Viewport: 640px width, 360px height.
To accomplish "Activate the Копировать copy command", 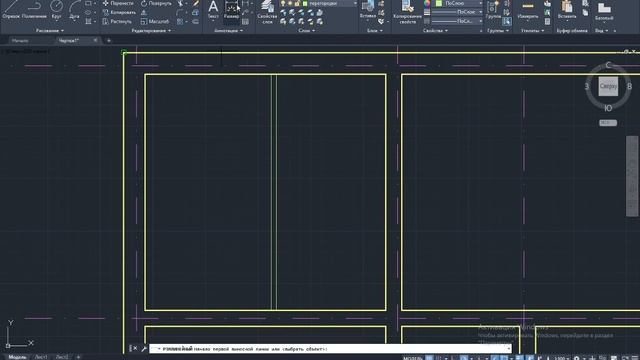I will (x=119, y=12).
